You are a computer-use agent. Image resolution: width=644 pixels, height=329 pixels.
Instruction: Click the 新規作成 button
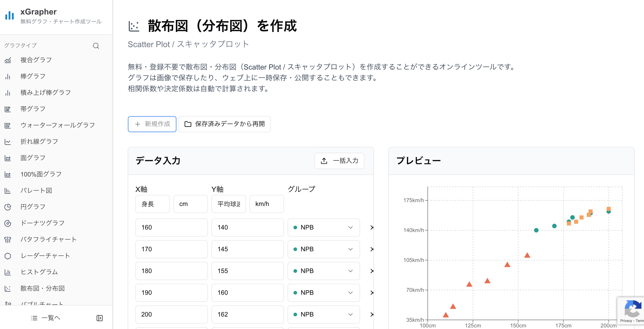coord(152,124)
